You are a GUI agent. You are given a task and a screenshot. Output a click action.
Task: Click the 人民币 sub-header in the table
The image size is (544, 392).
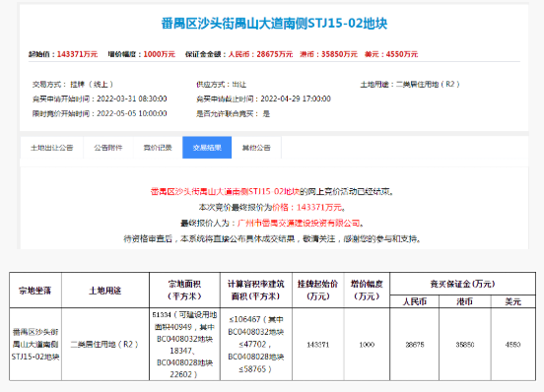(x=415, y=301)
